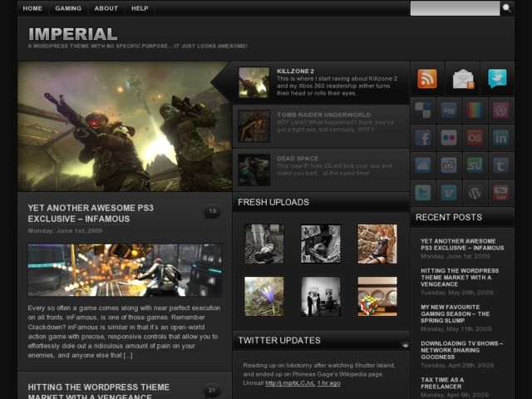Open the 19 comments bubble
Image resolution: width=532 pixels, height=399 pixels.
pyautogui.click(x=213, y=212)
